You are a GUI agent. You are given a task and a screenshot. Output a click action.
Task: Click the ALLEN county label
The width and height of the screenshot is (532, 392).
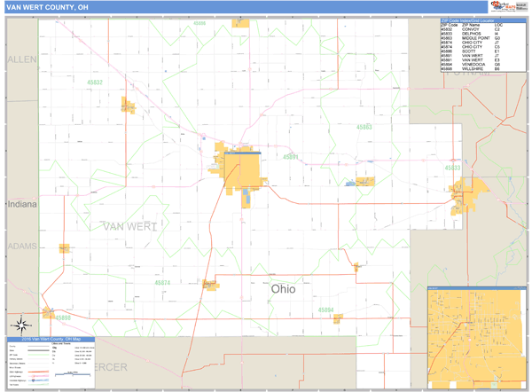(22, 59)
